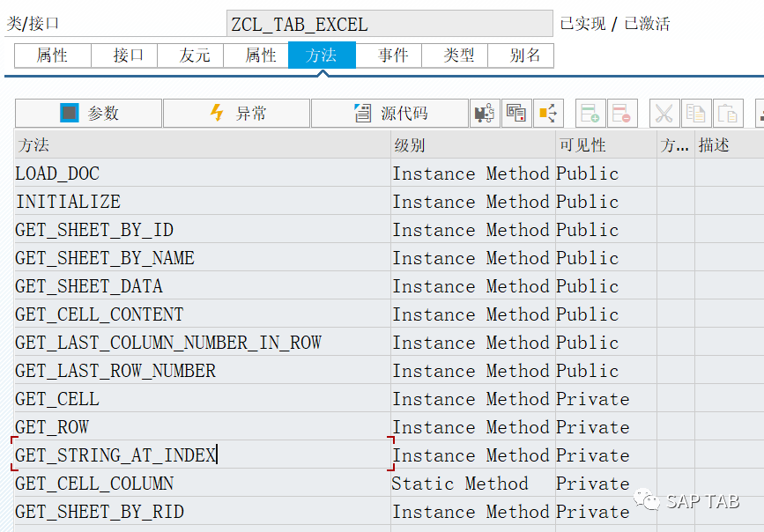Click the 级别 column header
The width and height of the screenshot is (764, 532).
(473, 144)
